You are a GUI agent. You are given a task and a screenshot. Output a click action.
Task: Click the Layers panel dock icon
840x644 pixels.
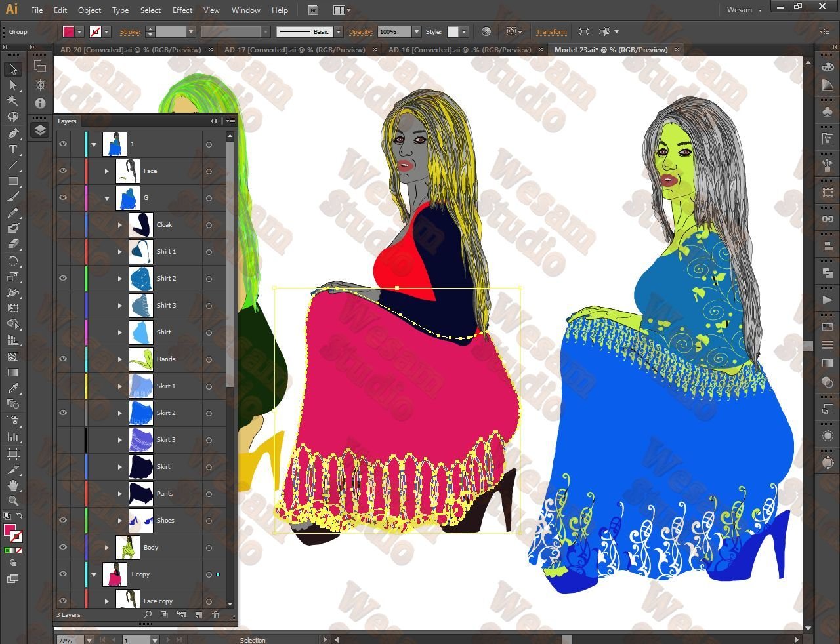40,130
